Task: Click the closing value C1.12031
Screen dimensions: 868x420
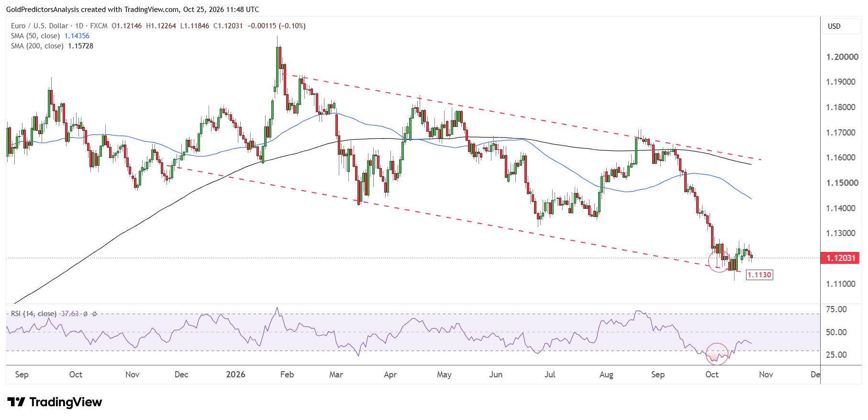Action: tap(228, 26)
